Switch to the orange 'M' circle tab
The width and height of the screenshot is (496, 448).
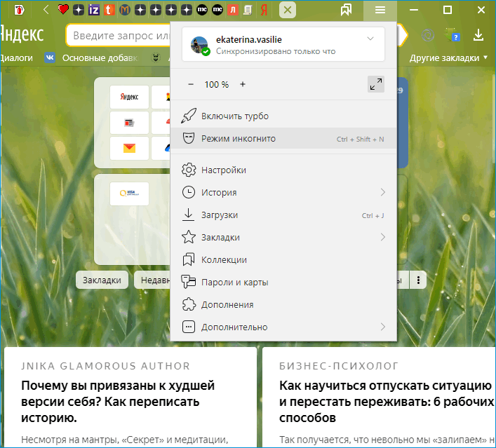click(x=125, y=10)
